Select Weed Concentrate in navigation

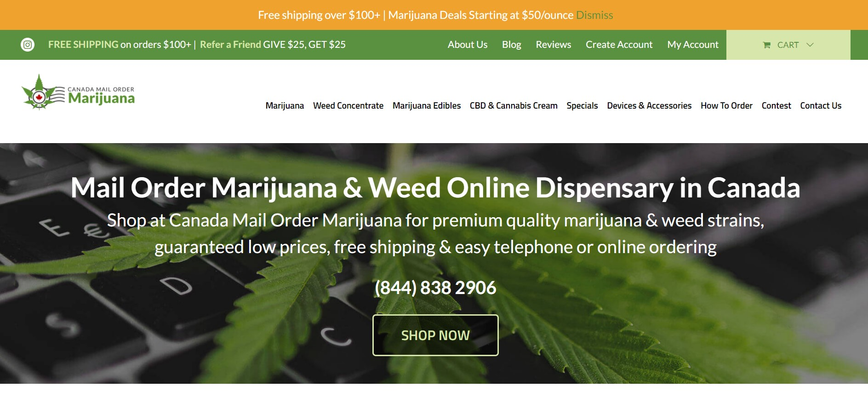(348, 106)
